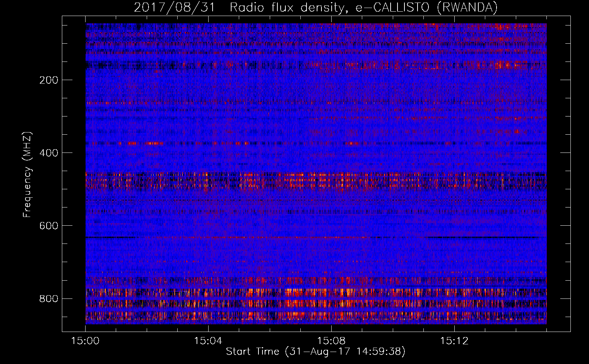Click the '15:12' time tick label
The height and width of the screenshot is (364, 589).
454,341
